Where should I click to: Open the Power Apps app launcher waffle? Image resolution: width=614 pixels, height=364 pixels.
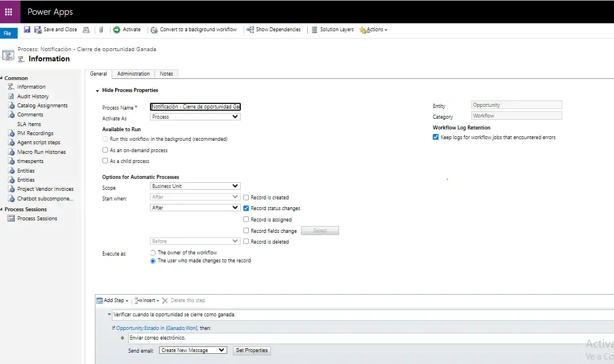point(9,11)
